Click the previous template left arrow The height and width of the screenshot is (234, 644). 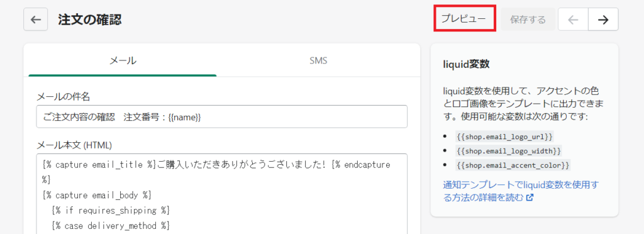click(x=573, y=19)
